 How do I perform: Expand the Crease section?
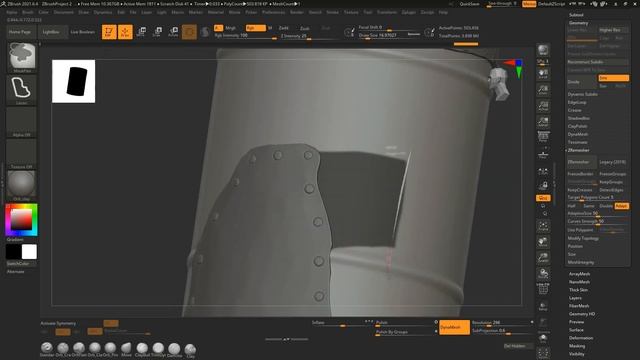574,110
